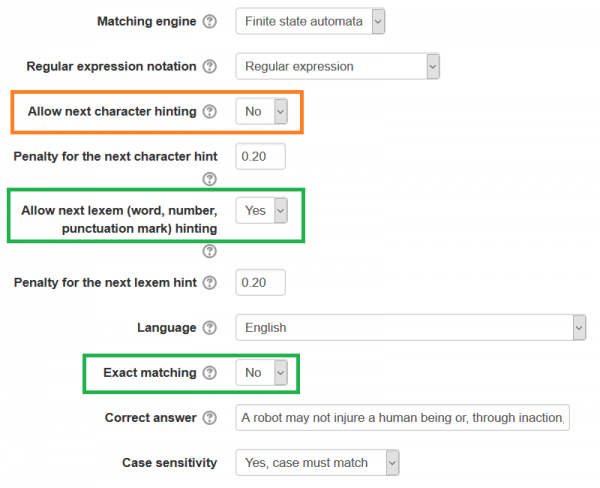Click the Exact matching label
This screenshot has height=488, width=600.
coord(150,373)
